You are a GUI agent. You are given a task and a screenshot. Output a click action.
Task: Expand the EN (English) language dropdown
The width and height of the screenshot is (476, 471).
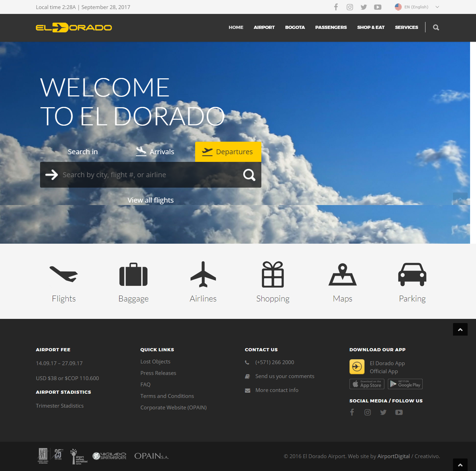(437, 7)
